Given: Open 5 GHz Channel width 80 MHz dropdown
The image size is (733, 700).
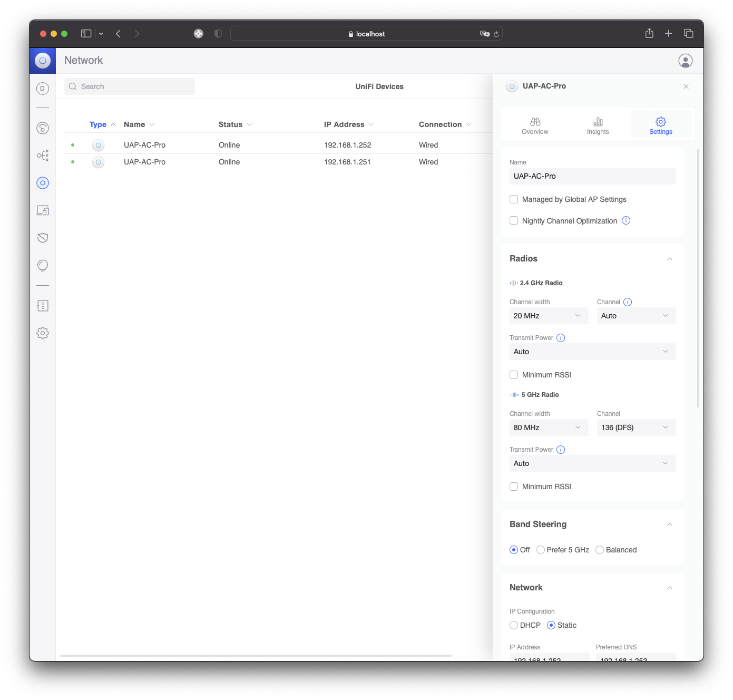Looking at the screenshot, I should [549, 427].
